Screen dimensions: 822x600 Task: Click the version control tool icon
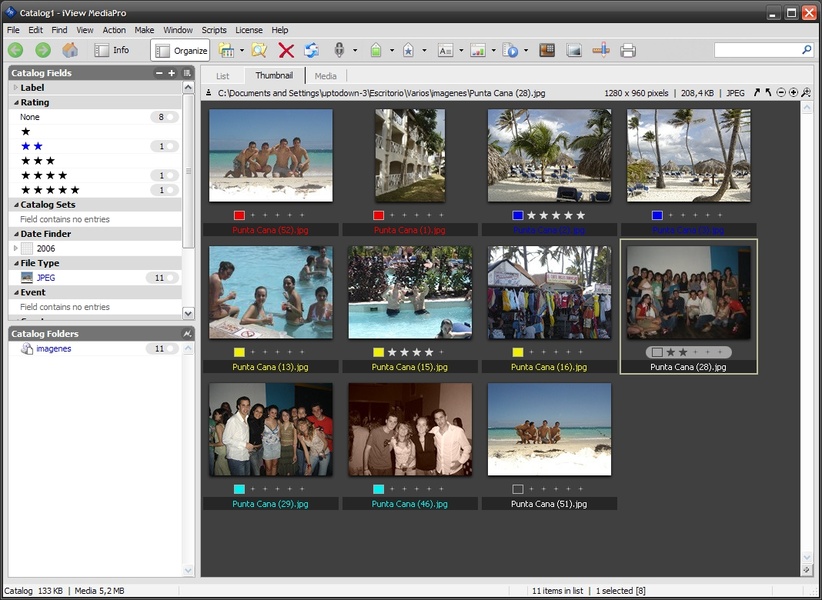[601, 50]
